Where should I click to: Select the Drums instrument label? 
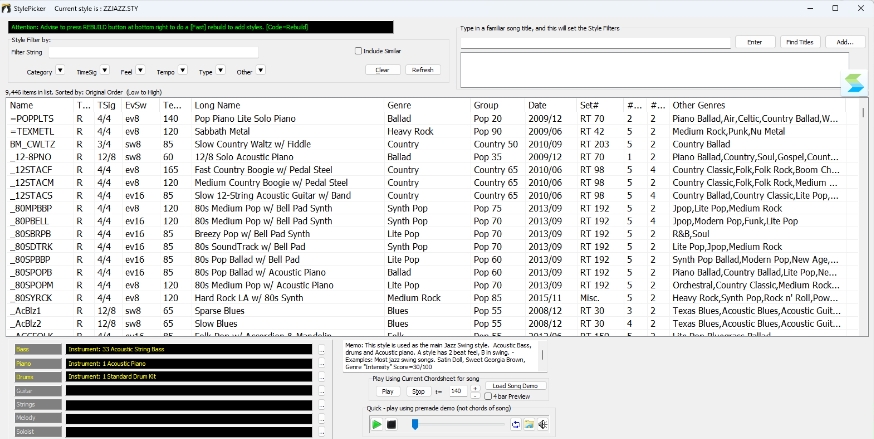[38, 377]
